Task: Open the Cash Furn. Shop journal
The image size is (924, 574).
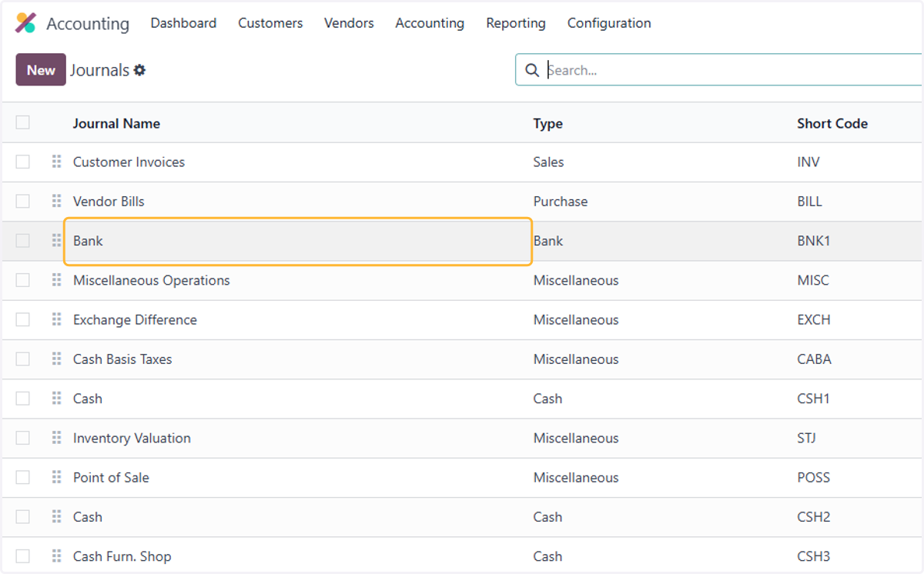Action: (x=122, y=556)
